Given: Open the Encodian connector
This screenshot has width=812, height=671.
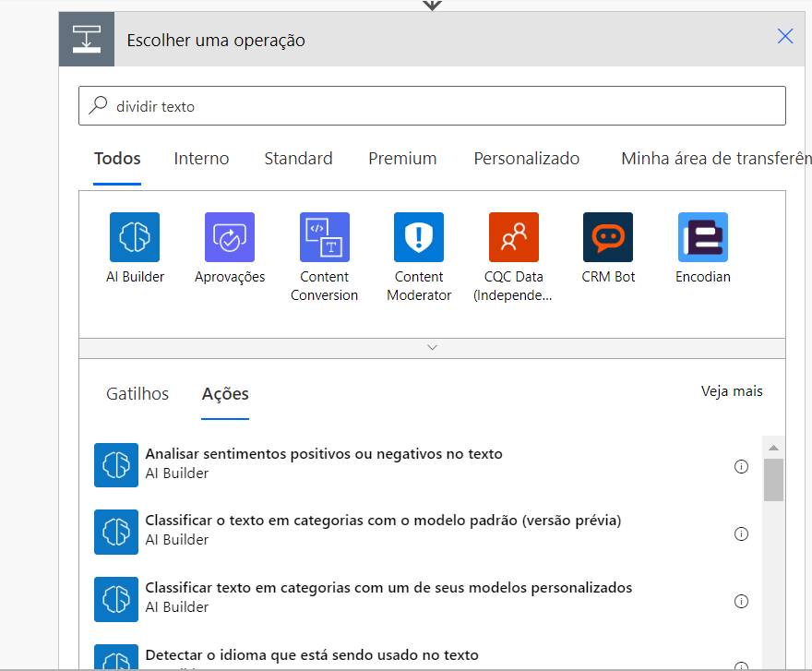Looking at the screenshot, I should pyautogui.click(x=703, y=237).
